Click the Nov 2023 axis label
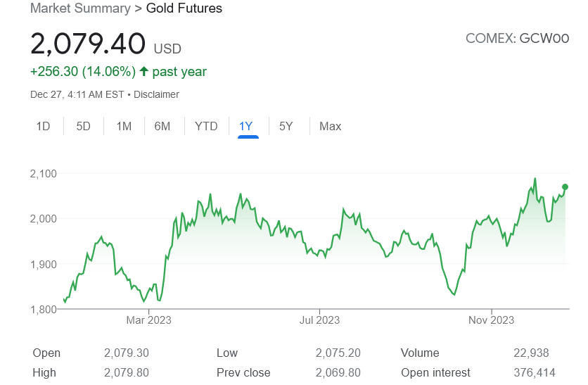The height and width of the screenshot is (385, 588). 491,320
